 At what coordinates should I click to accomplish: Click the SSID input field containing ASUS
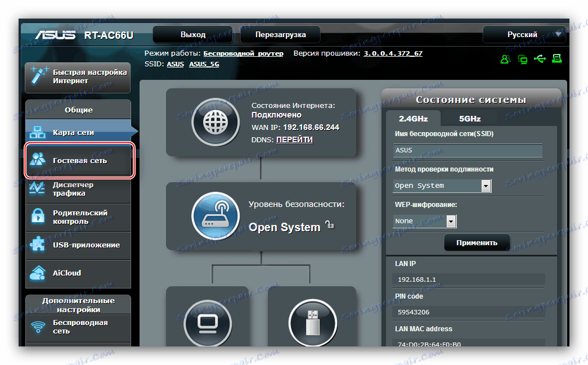point(468,150)
